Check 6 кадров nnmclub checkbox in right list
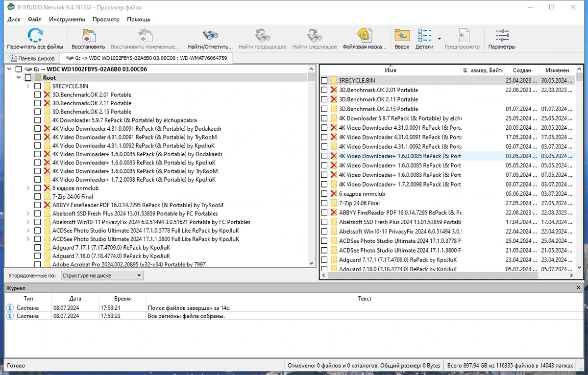Viewport: 588px width, 375px height. 324,194
